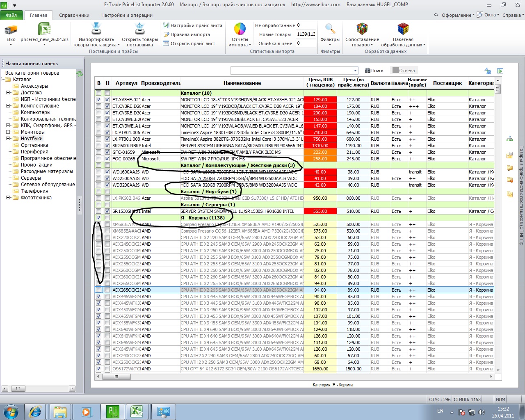Open Сопоставление товаров cube tool

coord(362,29)
